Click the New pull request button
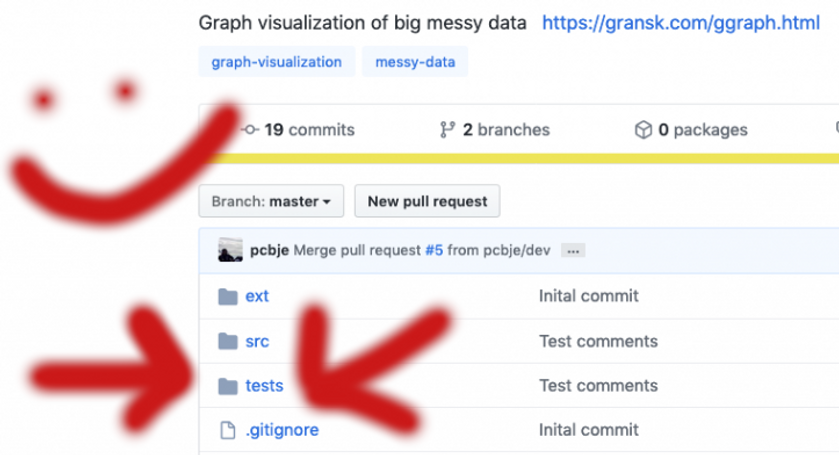The width and height of the screenshot is (839, 455). (x=427, y=201)
